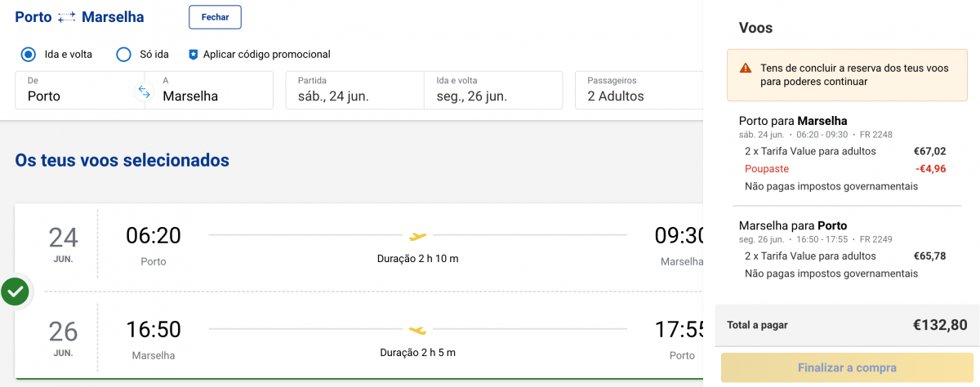Click the swap origin and destination arrows icon
Image resolution: width=980 pixels, height=387 pixels.
144,91
